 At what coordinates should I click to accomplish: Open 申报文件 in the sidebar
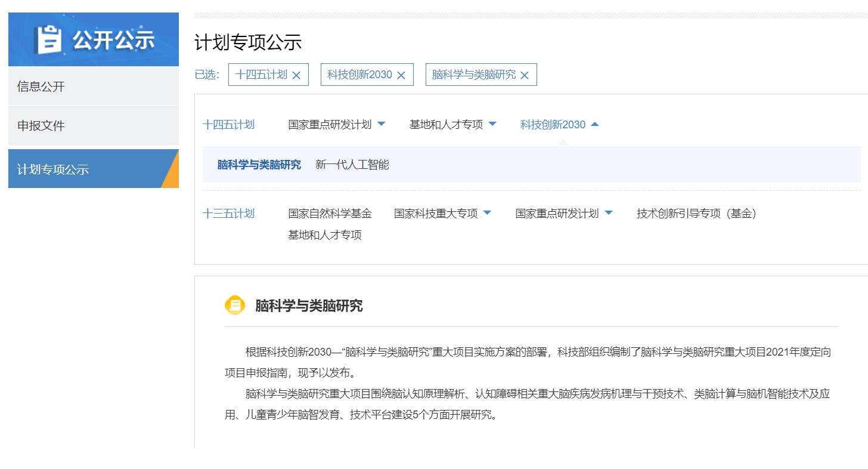point(41,126)
